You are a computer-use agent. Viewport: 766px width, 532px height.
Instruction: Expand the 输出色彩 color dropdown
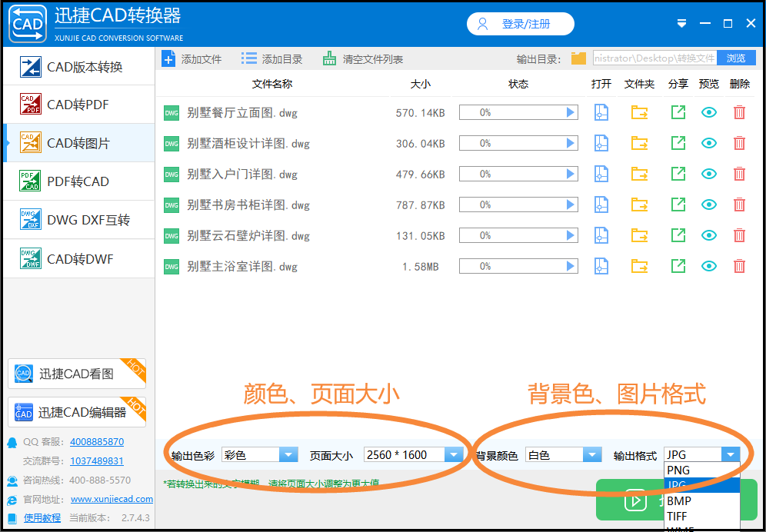tap(288, 455)
